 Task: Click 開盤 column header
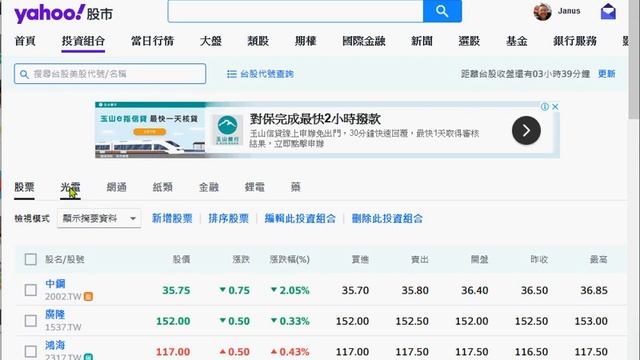pos(479,259)
